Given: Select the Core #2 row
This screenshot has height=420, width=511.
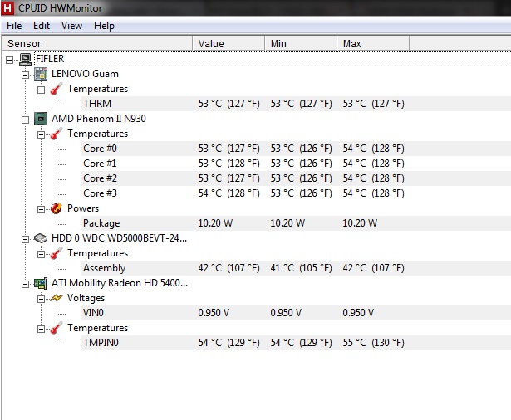Looking at the screenshot, I should click(x=296, y=178).
